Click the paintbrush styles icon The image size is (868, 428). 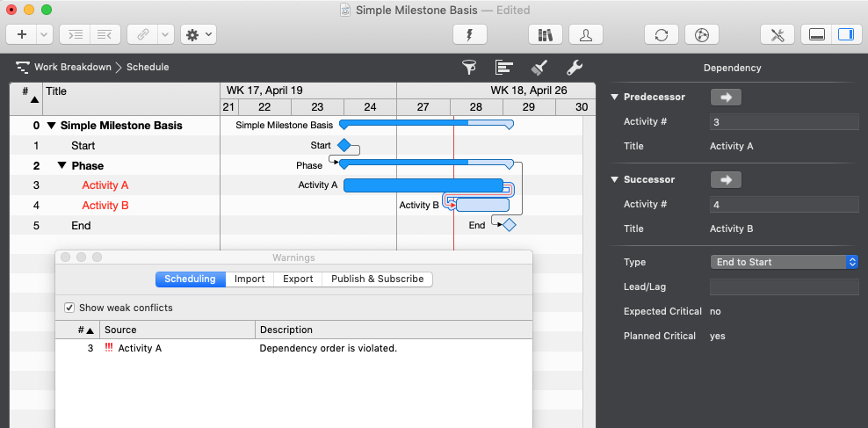[539, 68]
